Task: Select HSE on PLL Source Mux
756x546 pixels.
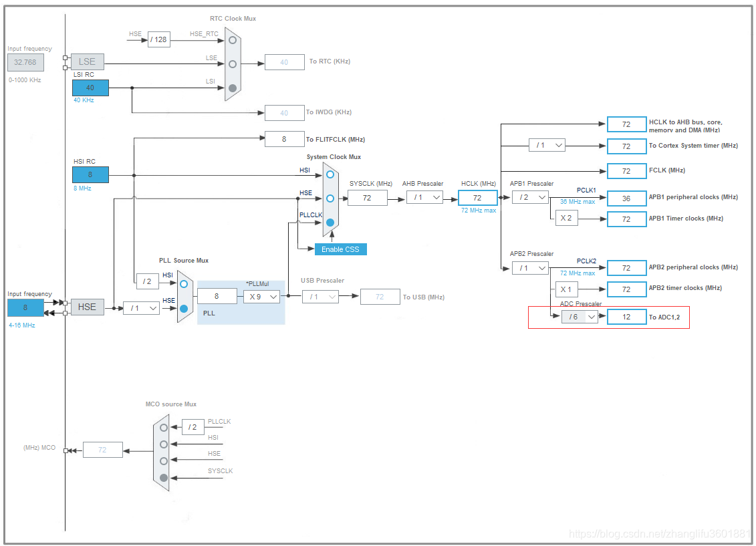Action: point(184,308)
